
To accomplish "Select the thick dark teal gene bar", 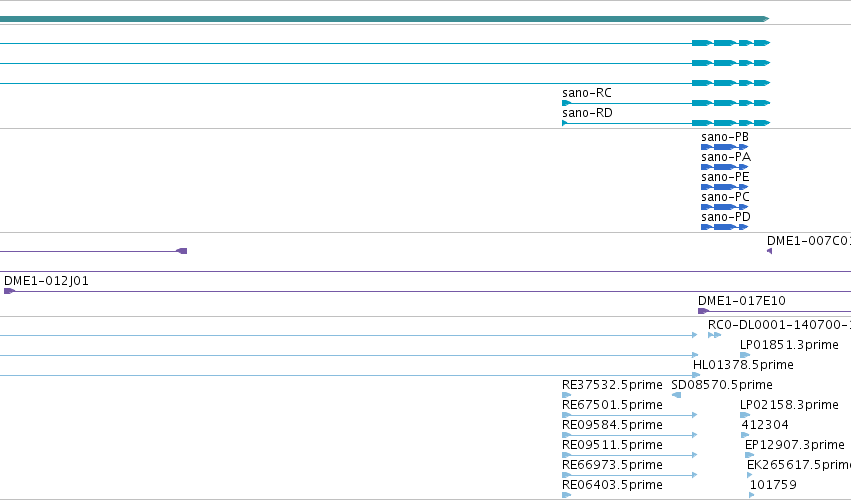I will (384, 19).
